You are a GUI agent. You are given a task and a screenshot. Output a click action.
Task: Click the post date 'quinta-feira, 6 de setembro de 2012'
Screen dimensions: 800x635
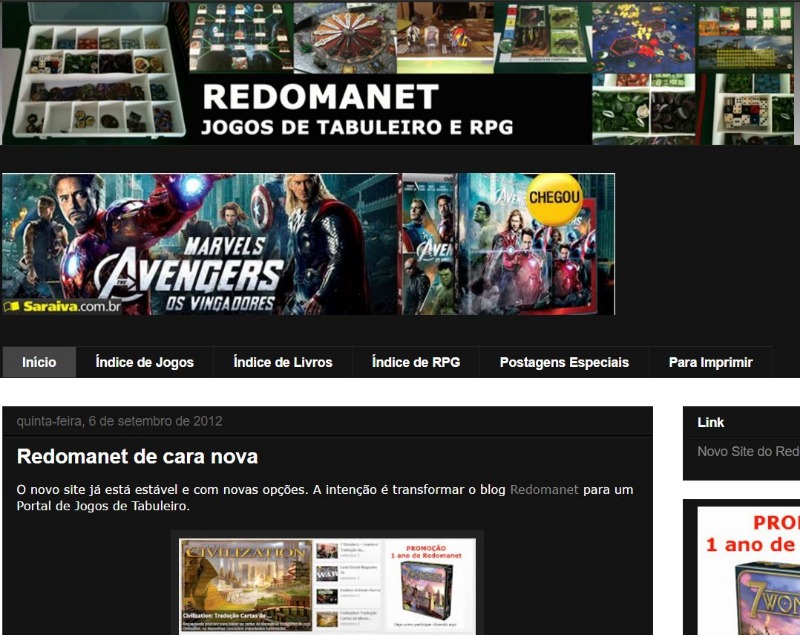[x=119, y=421]
